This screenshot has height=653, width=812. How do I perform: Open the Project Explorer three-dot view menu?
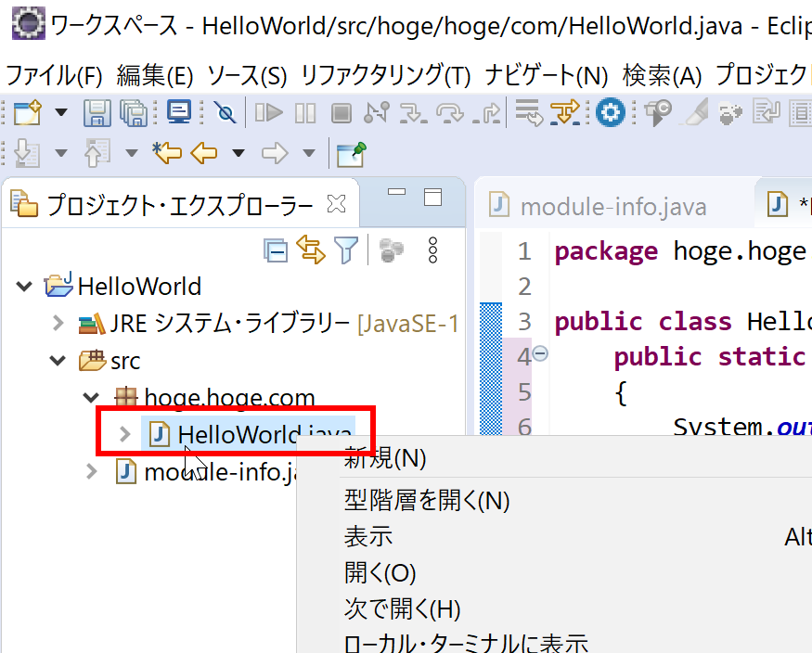coord(432,250)
